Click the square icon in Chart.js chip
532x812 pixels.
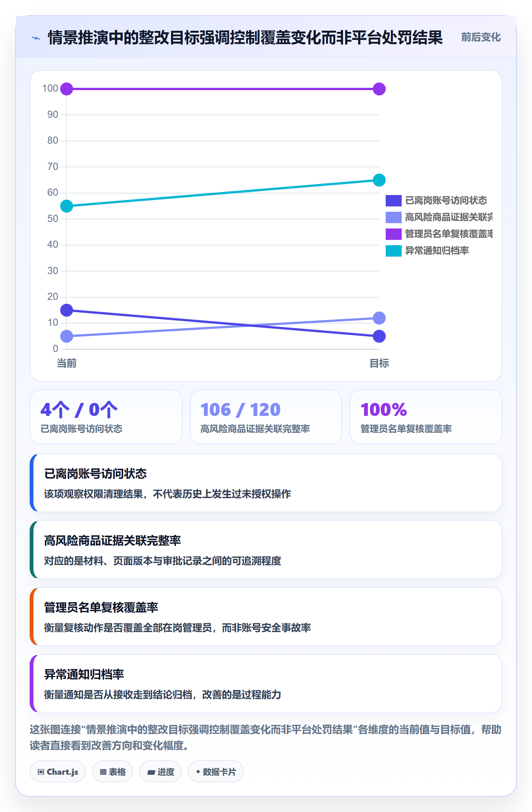(41, 772)
